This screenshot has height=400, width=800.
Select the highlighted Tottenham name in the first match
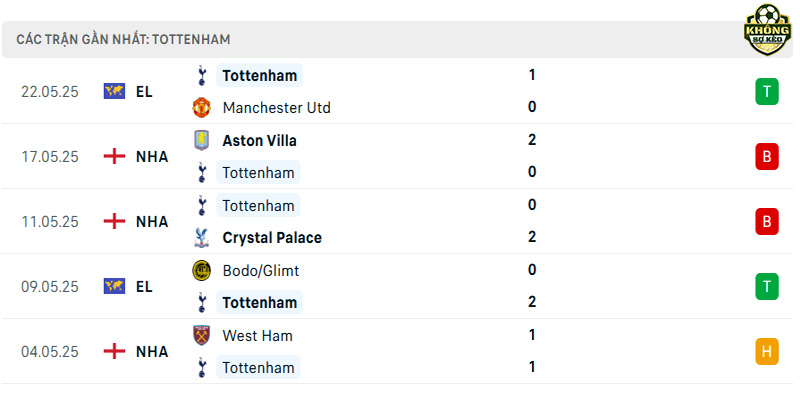click(x=260, y=75)
